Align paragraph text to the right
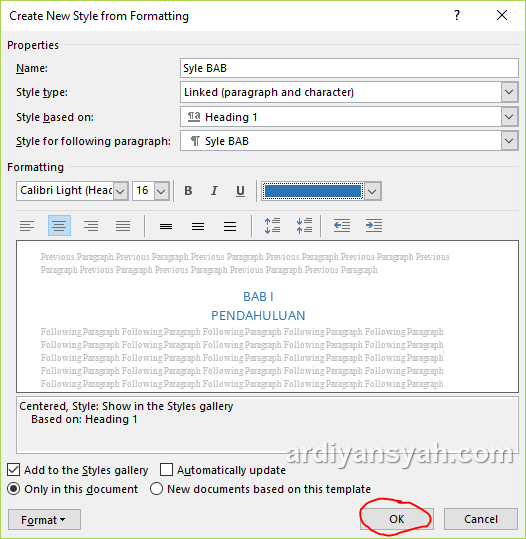Screen dimensions: 526x539 tap(91, 226)
